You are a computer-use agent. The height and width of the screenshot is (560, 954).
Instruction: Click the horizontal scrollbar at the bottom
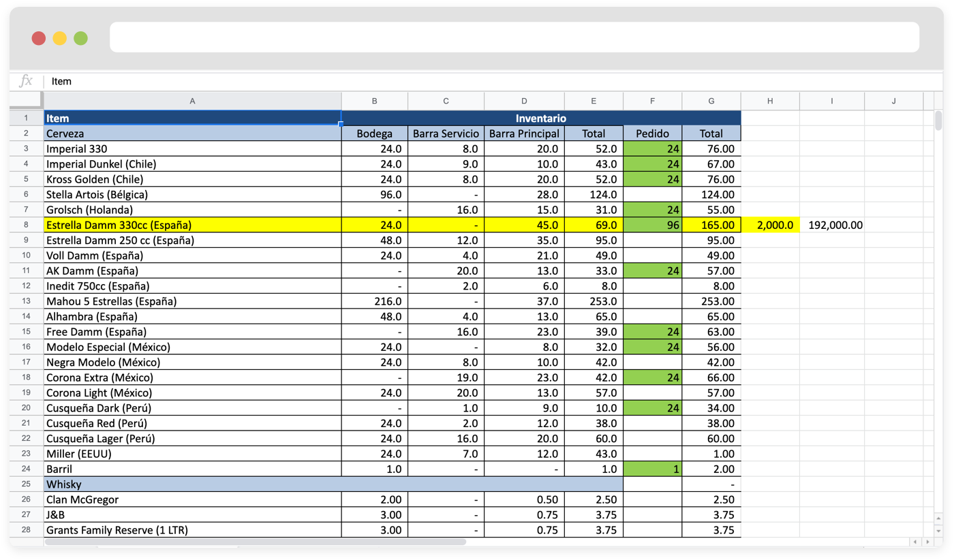coord(256,542)
